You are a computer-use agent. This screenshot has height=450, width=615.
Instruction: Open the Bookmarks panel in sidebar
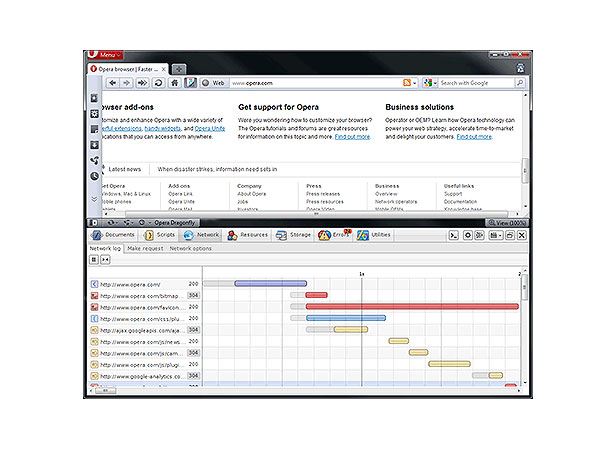coord(94,98)
